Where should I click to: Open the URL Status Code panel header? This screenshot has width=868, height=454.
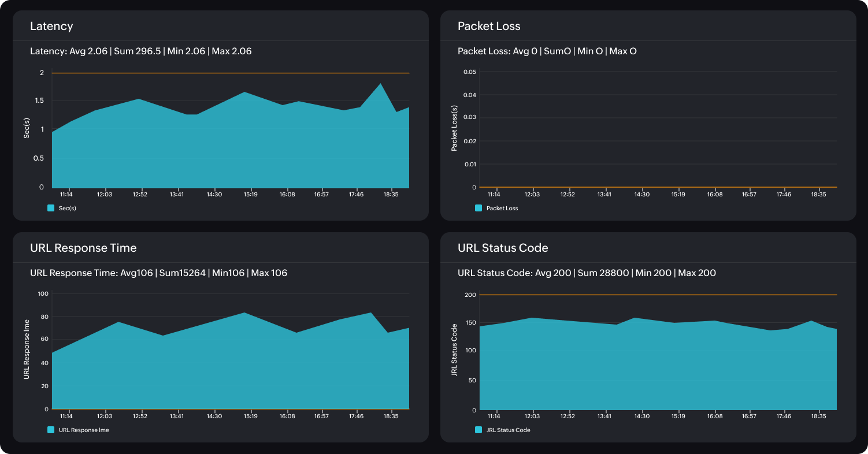pyautogui.click(x=503, y=248)
